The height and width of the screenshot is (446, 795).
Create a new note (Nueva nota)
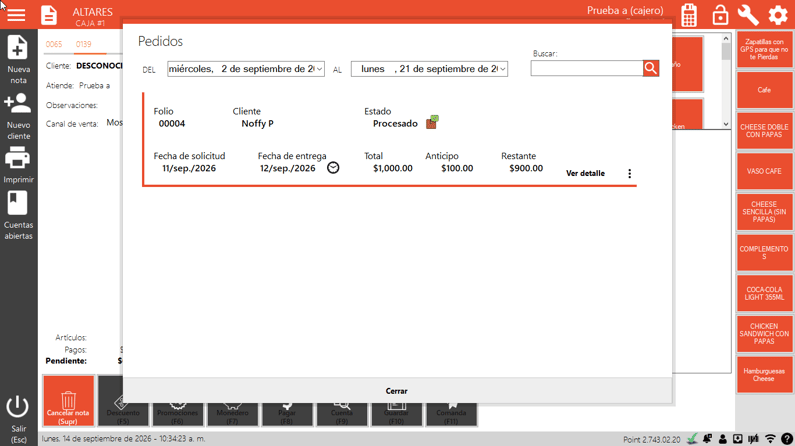tap(18, 59)
